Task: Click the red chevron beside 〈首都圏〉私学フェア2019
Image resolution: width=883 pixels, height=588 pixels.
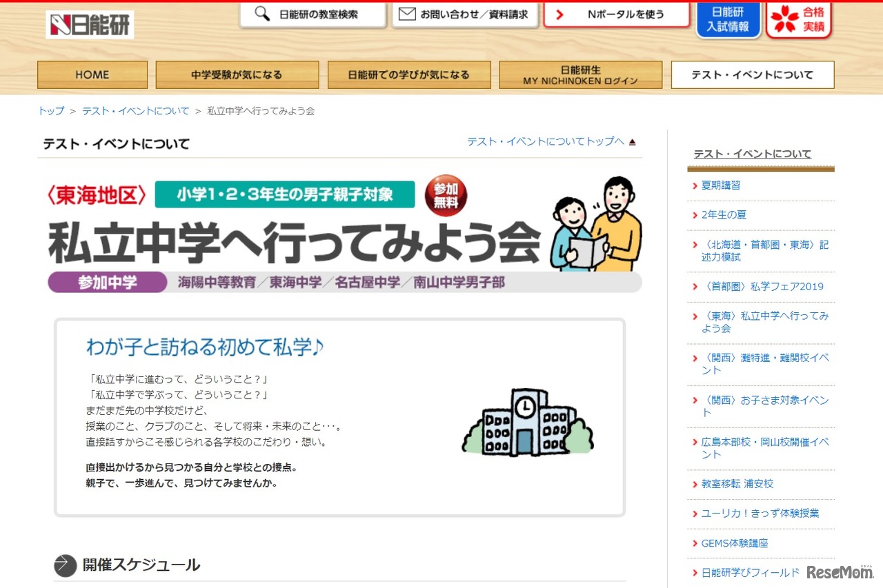Action: pyautogui.click(x=694, y=287)
